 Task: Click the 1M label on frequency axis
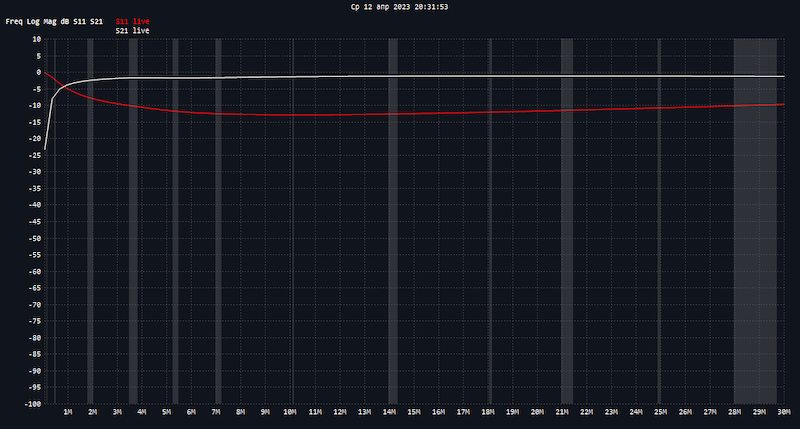(x=68, y=412)
